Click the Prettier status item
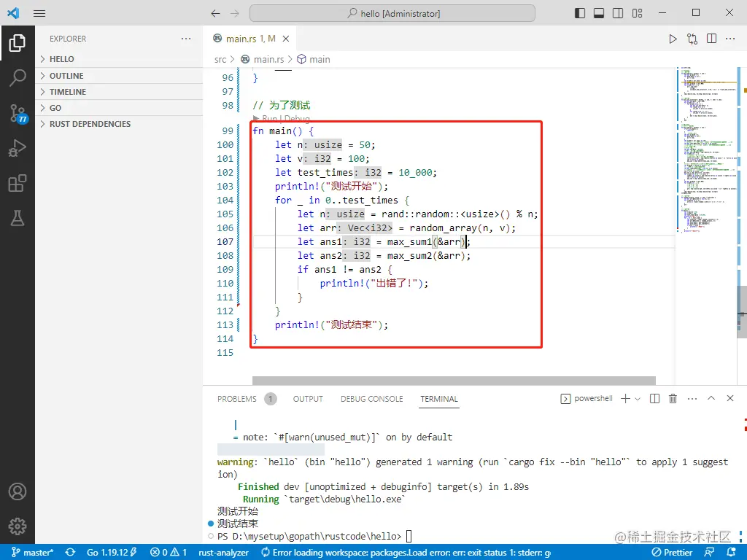Viewport: 747px width, 560px height. pyautogui.click(x=672, y=553)
